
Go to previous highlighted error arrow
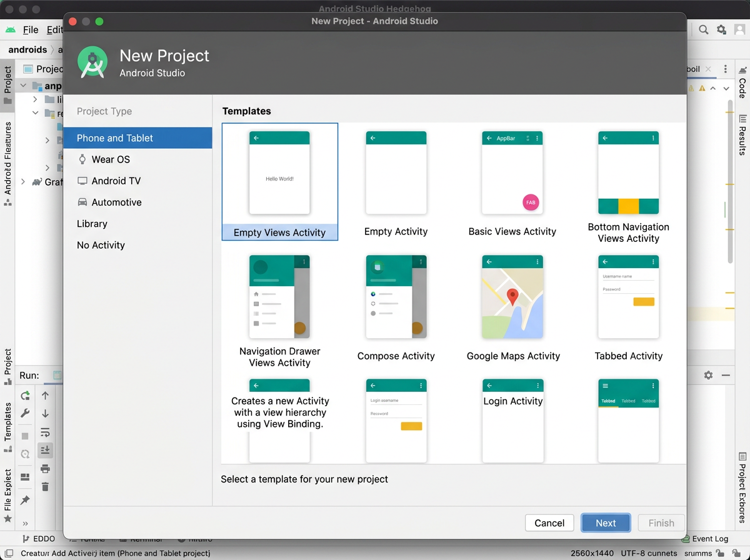(x=713, y=89)
